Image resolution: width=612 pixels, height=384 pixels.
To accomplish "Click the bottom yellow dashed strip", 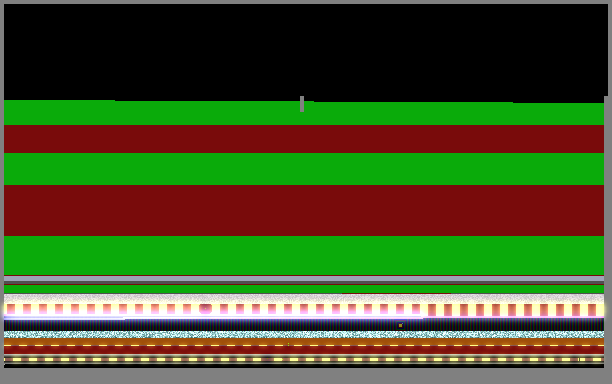I will (x=304, y=359).
